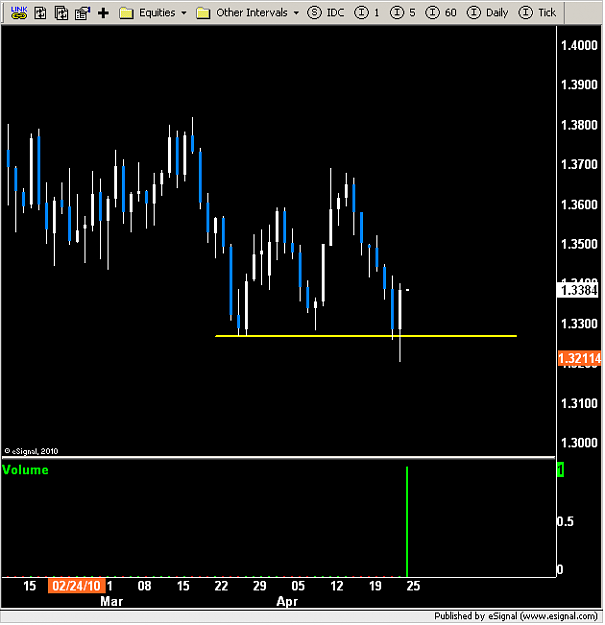Click the orange 02/24/10 date marker

(77, 586)
